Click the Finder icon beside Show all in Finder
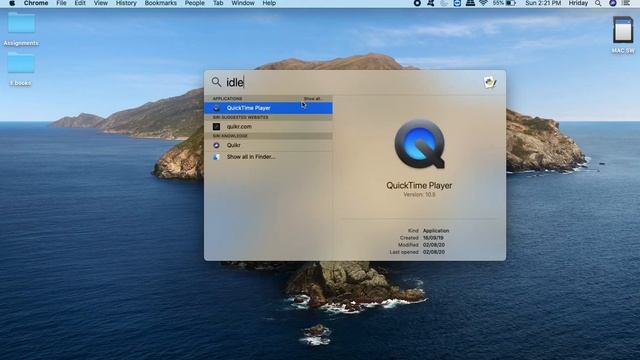The image size is (640, 360). click(x=216, y=157)
